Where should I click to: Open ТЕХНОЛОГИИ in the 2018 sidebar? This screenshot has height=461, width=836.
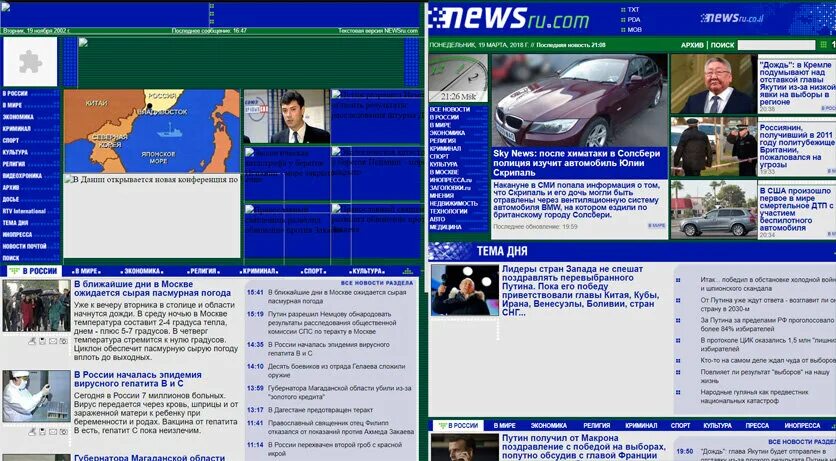click(448, 211)
